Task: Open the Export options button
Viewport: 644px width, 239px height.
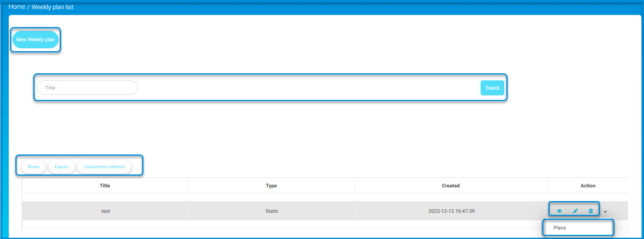Action: [x=62, y=167]
